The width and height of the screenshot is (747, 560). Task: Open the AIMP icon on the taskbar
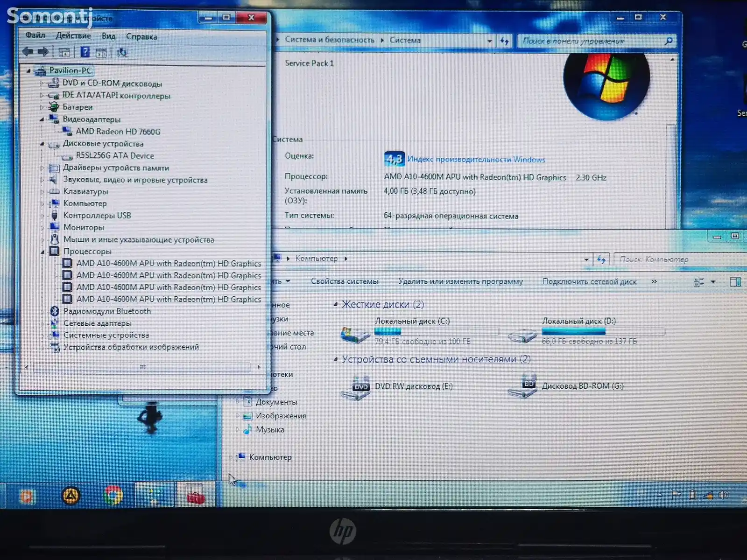click(x=71, y=496)
